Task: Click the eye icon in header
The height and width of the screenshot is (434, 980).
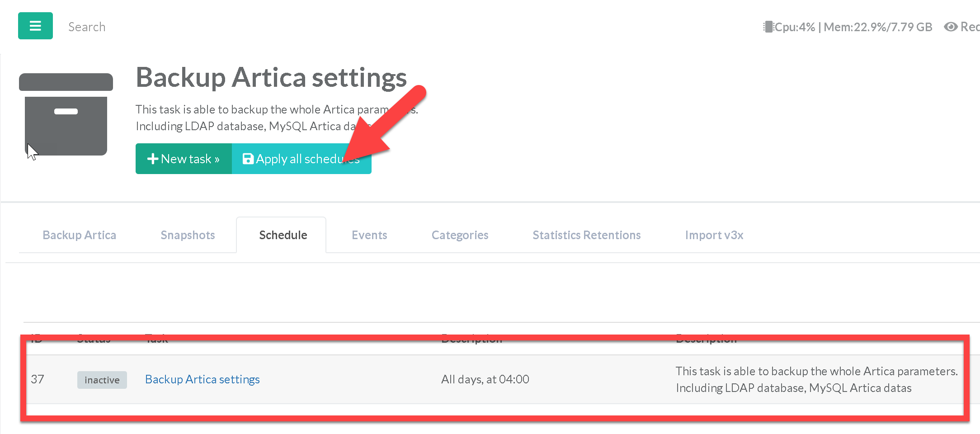Action: click(951, 27)
